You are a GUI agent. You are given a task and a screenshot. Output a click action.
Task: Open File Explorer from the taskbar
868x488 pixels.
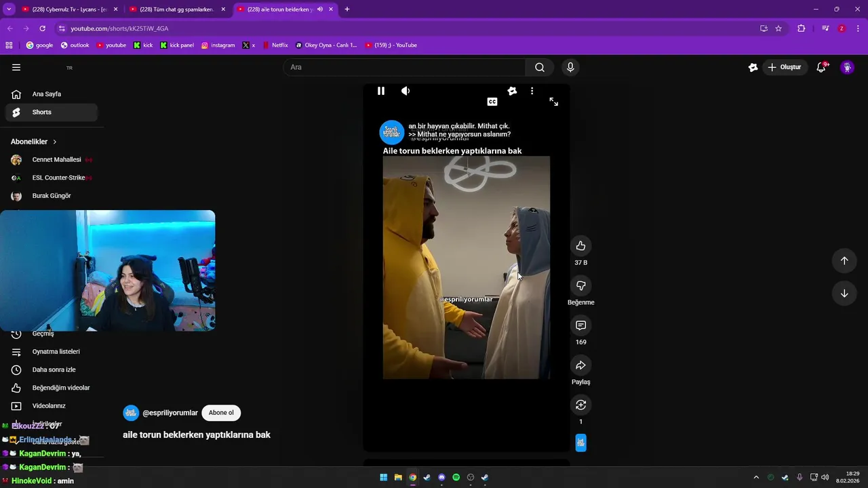[x=398, y=478]
